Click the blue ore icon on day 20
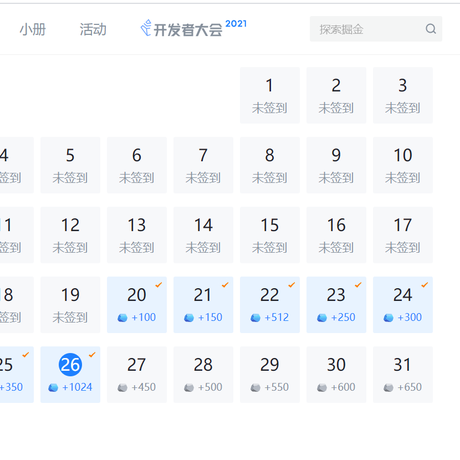460x460 pixels. [122, 318]
